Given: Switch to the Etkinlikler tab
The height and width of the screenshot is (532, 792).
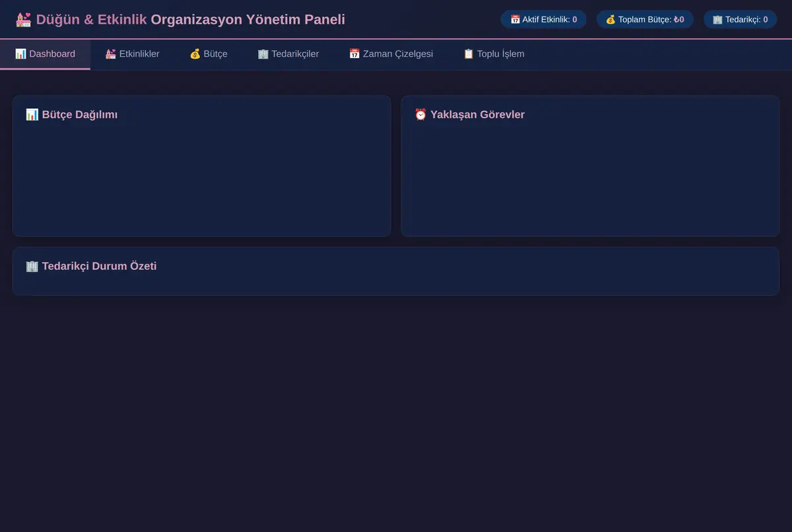Looking at the screenshot, I should [x=133, y=54].
